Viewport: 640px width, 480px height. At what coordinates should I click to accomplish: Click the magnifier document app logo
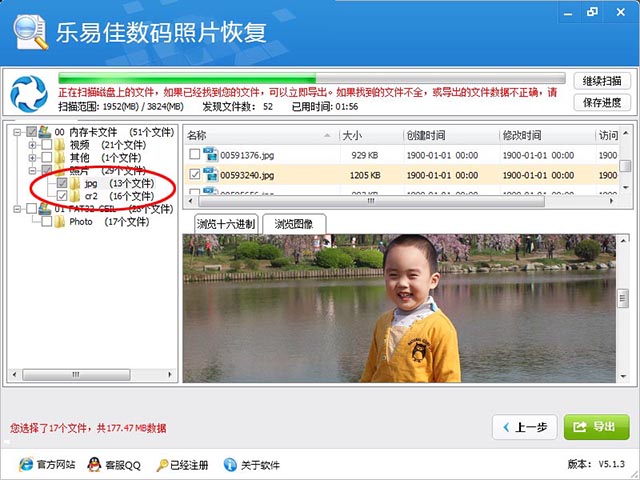click(31, 32)
